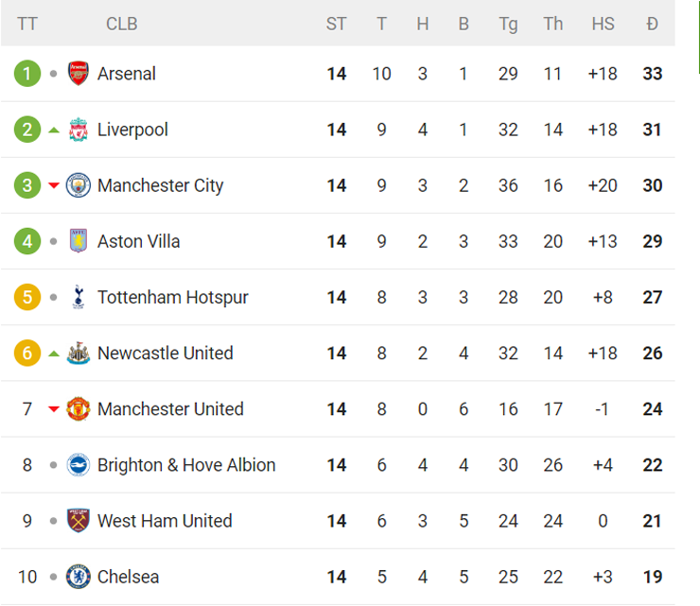Viewport: 700px width, 606px height.
Task: Click the Tottenham Hotspur crest icon
Action: click(x=79, y=297)
